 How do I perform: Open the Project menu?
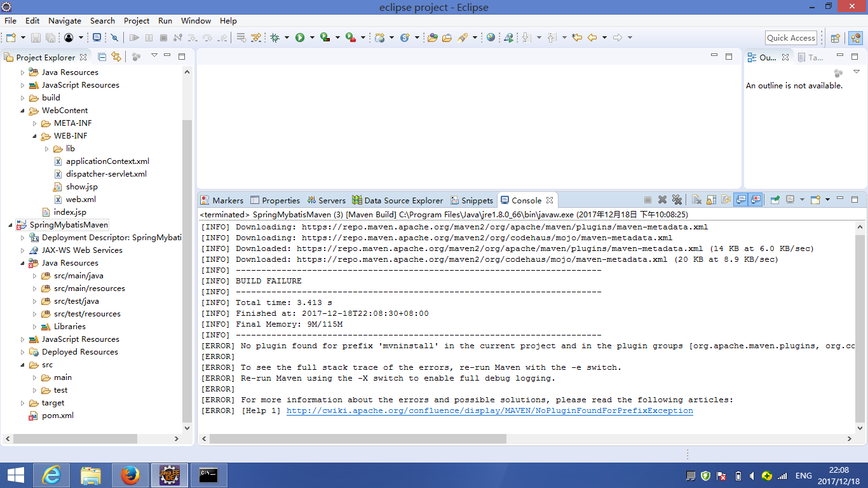coord(137,20)
